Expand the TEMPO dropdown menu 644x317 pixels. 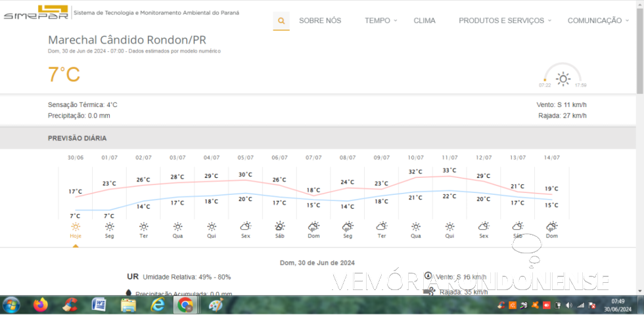[380, 21]
